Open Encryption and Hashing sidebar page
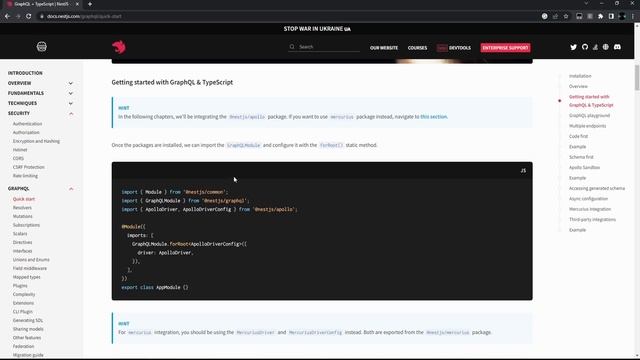 36,141
